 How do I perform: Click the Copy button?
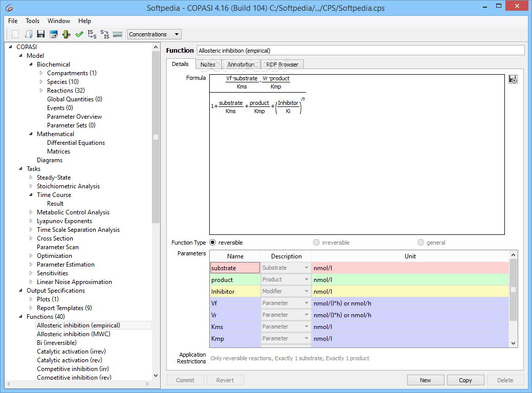tap(465, 380)
